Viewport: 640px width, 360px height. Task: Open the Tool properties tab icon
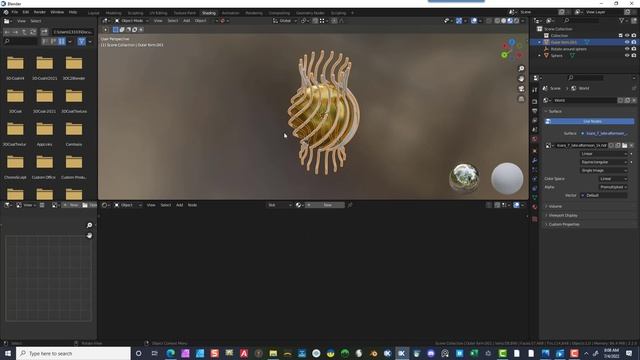tap(535, 90)
